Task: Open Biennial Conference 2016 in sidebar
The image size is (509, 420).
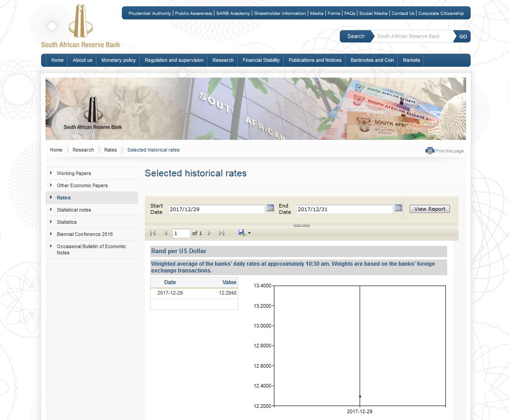Action: point(85,234)
